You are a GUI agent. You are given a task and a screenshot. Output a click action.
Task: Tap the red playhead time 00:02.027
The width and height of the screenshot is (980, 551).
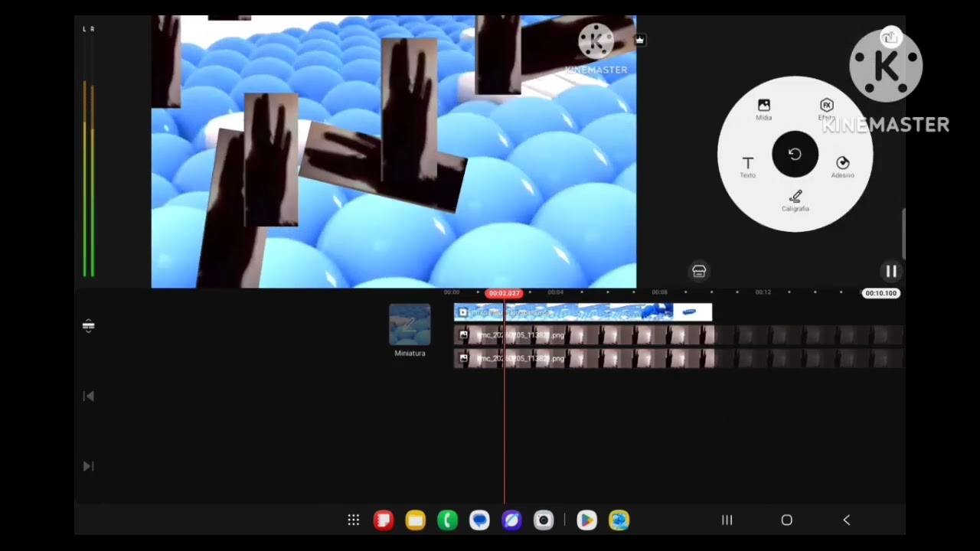pos(504,293)
